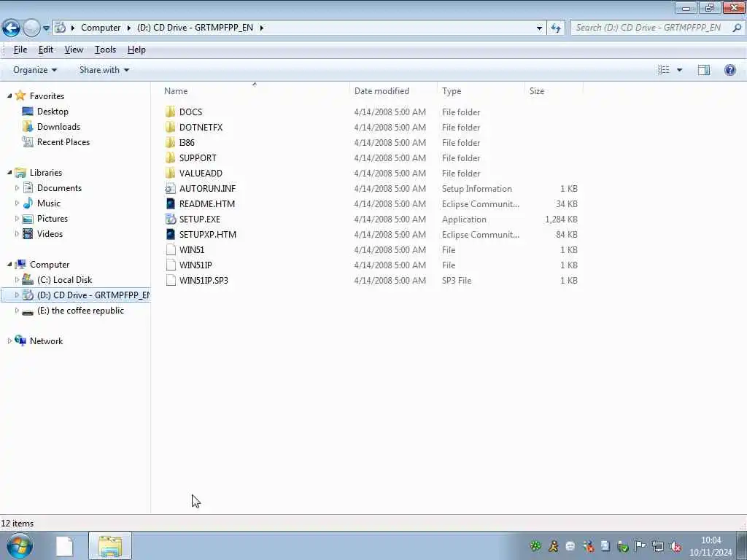Collapse the Libraries section
747x560 pixels.
tap(9, 172)
